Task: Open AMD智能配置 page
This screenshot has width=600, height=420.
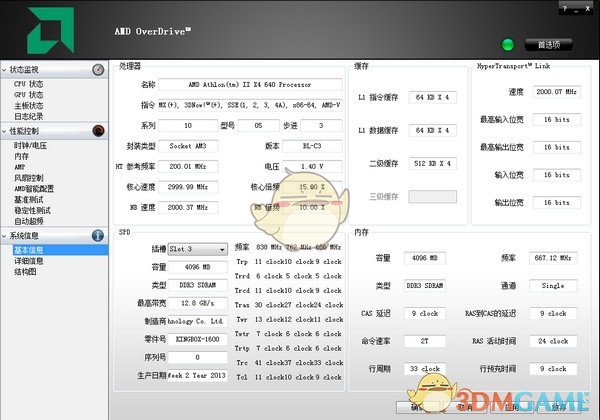Action: [34, 189]
